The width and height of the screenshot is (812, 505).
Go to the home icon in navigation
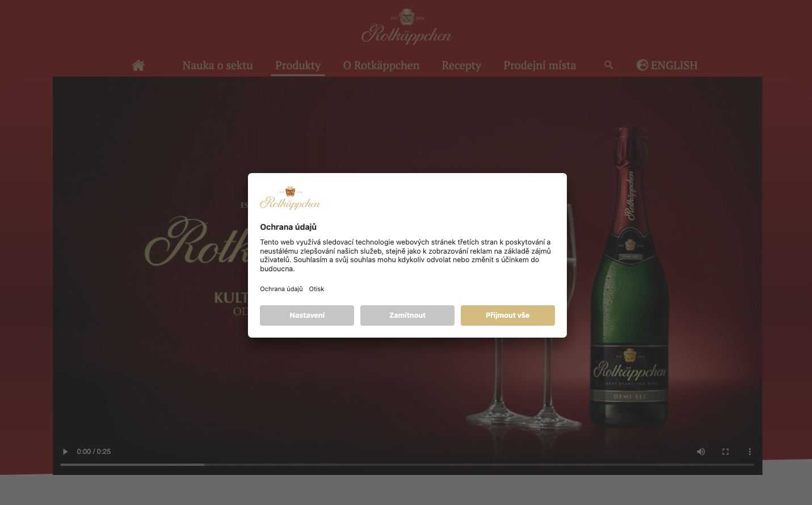click(x=138, y=65)
